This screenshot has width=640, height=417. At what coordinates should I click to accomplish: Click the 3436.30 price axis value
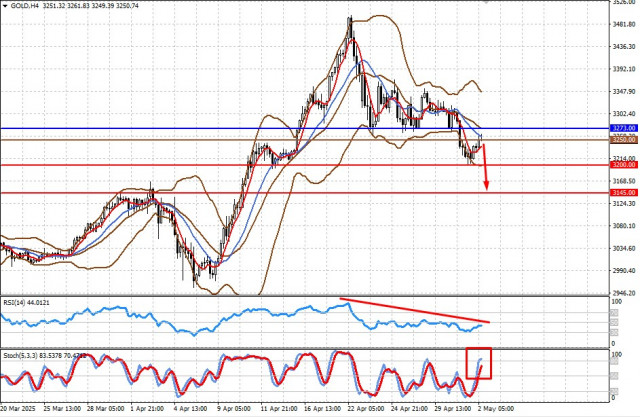tap(624, 47)
